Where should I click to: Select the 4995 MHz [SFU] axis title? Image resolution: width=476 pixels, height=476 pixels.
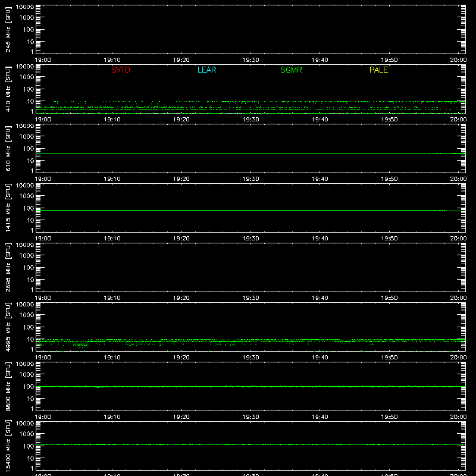[x=8, y=327]
